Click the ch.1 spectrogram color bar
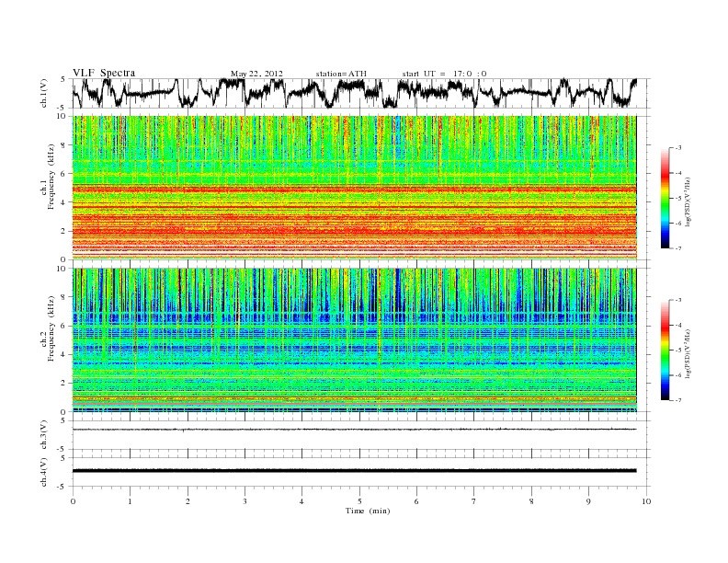 pos(665,198)
